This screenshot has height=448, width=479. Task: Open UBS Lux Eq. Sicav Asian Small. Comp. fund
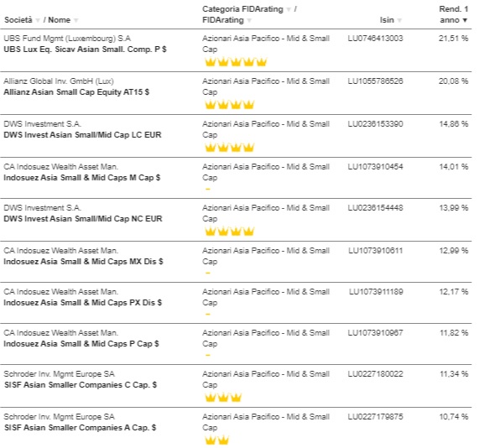point(85,49)
